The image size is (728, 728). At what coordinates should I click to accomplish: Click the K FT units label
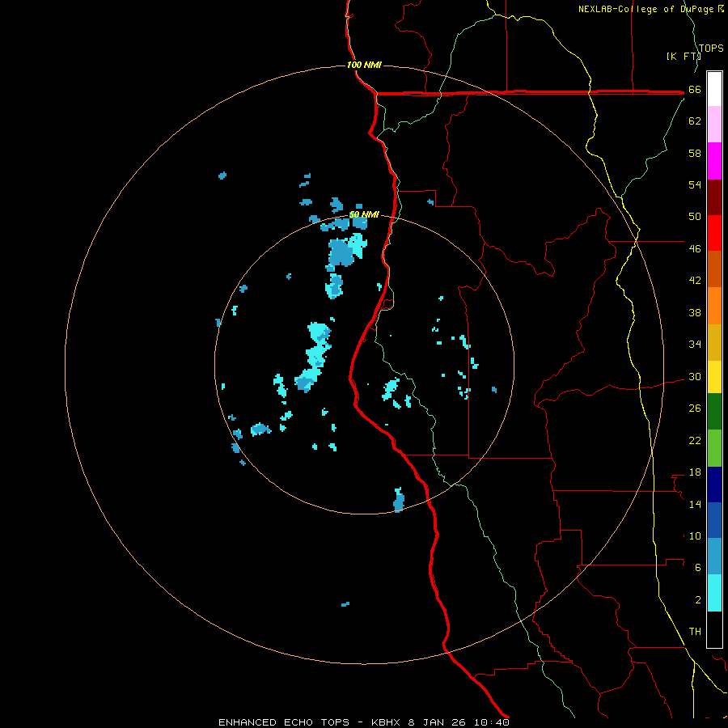(x=684, y=57)
